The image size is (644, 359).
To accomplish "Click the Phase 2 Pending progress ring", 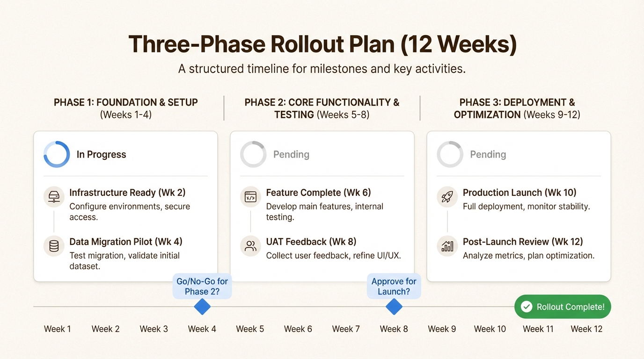I will click(x=253, y=154).
